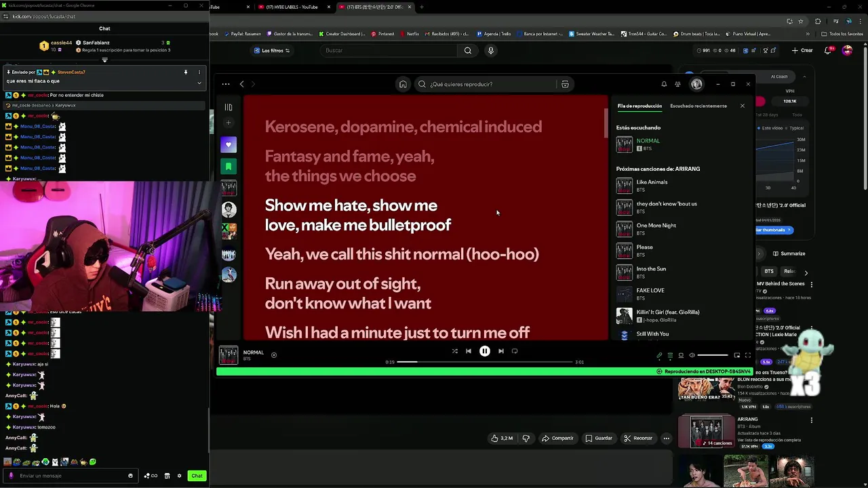Go back in Spotify navigation
Screen dimensions: 868x488
click(242, 84)
